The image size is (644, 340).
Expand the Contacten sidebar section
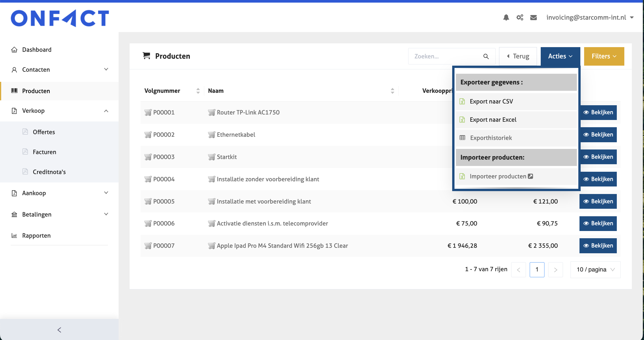coord(106,69)
